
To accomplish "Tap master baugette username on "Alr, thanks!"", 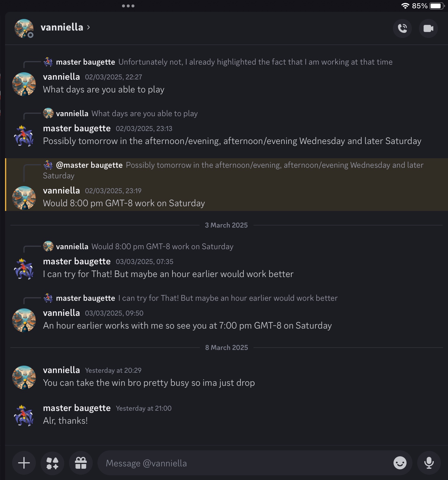I will point(77,408).
